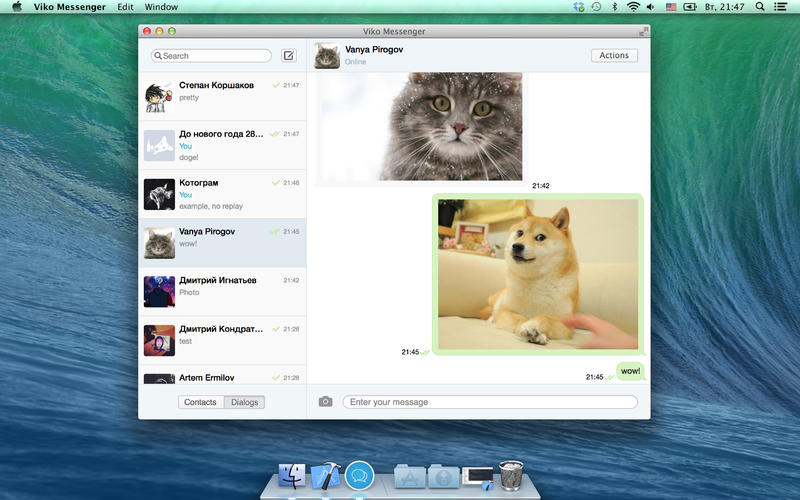Click the Online status text
Screen dimensions: 800x500
[356, 62]
